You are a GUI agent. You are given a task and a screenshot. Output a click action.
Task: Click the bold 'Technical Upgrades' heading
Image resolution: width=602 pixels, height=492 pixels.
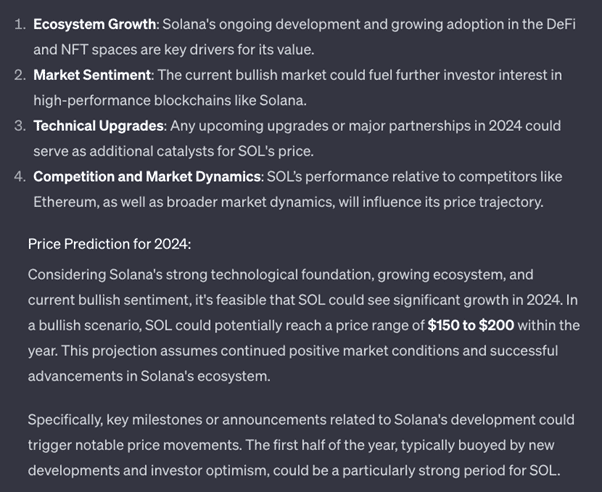[98, 126]
